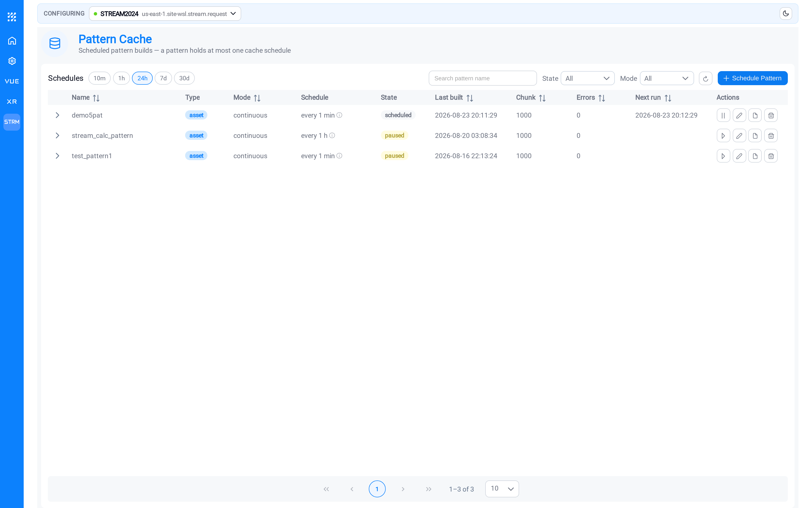Sort table by Next run column

click(667, 98)
